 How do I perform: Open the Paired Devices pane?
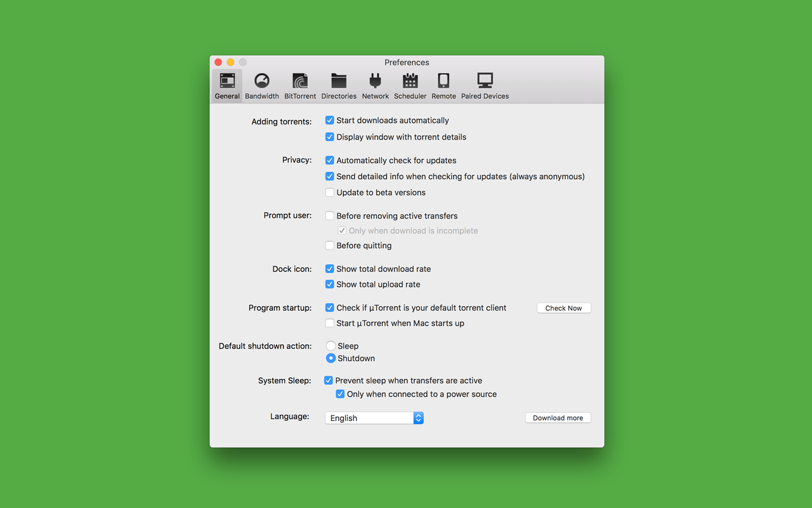tap(485, 86)
